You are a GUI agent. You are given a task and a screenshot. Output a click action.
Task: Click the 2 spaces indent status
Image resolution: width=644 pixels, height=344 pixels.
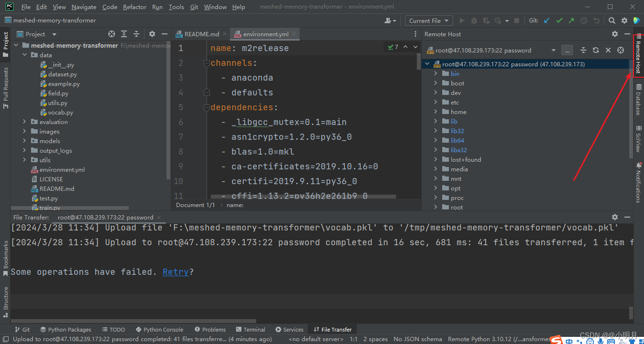[x=375, y=339]
